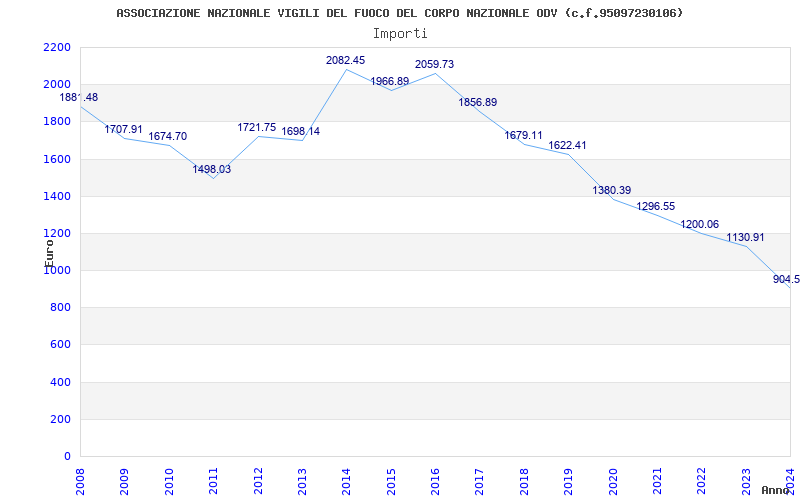Select the data label 1721.75
The width and height of the screenshot is (800, 500).
pyautogui.click(x=257, y=127)
